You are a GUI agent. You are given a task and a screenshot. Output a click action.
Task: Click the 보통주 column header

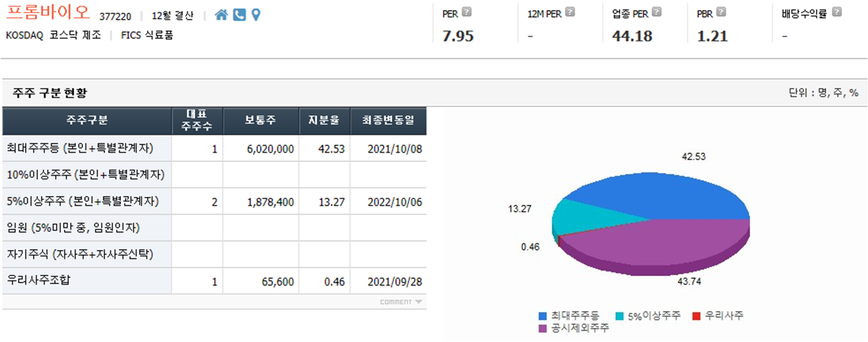pos(261,121)
